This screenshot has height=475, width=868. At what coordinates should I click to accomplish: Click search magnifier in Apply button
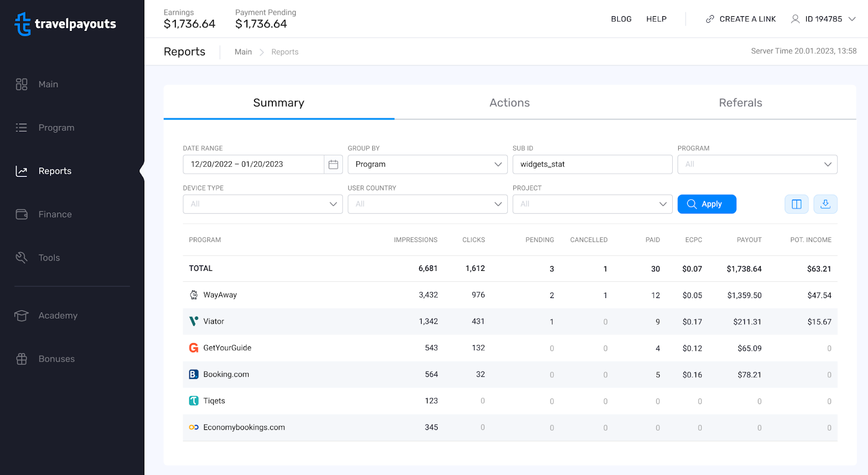coord(692,204)
